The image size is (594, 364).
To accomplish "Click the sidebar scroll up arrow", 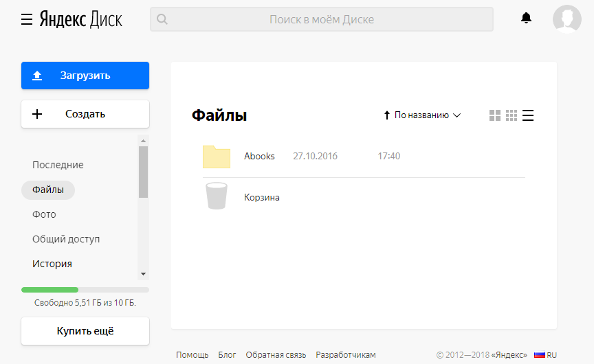I will [143, 141].
